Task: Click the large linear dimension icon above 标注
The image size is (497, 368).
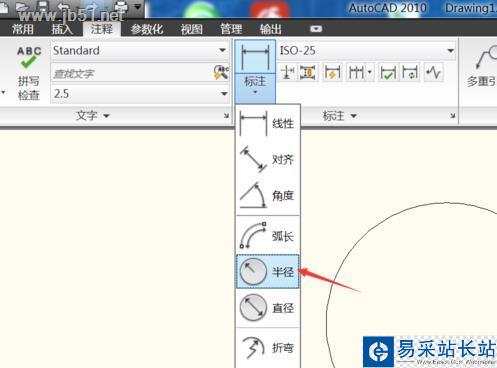Action: (x=255, y=57)
